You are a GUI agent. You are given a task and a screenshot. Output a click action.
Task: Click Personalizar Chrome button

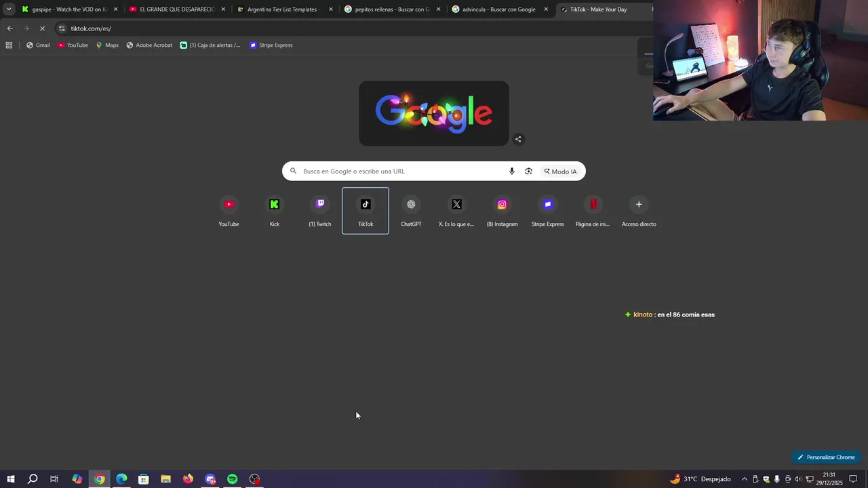826,457
